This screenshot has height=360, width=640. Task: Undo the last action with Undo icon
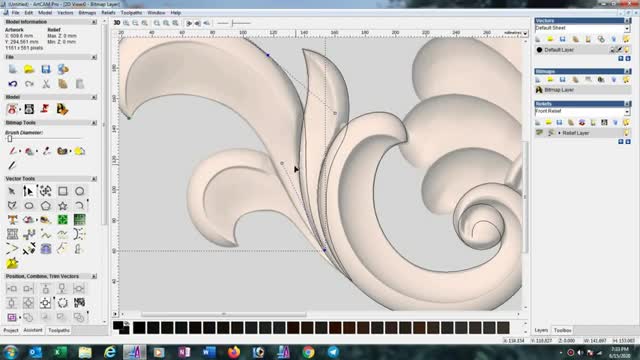[x=13, y=84]
